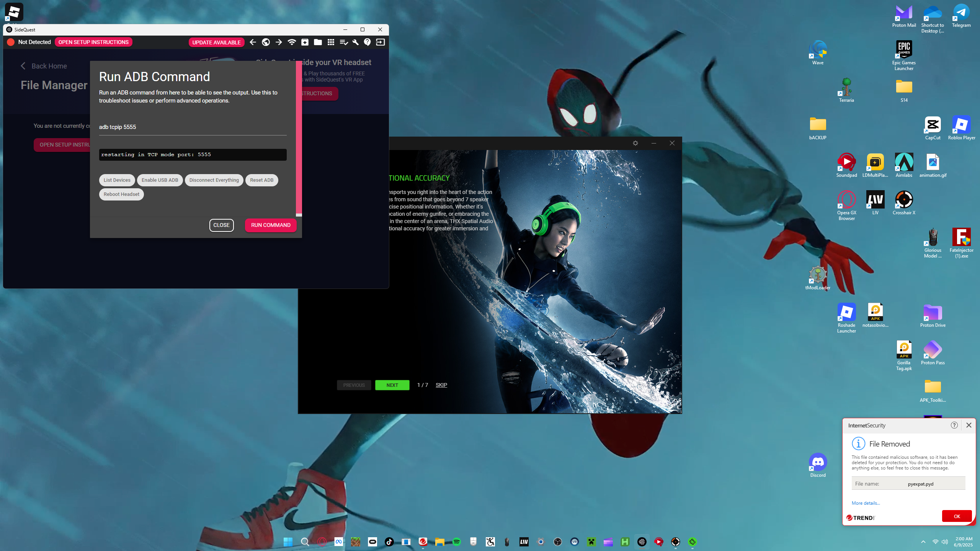The width and height of the screenshot is (980, 551).
Task: Choose the Enable USB ADB shortcut
Action: pyautogui.click(x=160, y=180)
